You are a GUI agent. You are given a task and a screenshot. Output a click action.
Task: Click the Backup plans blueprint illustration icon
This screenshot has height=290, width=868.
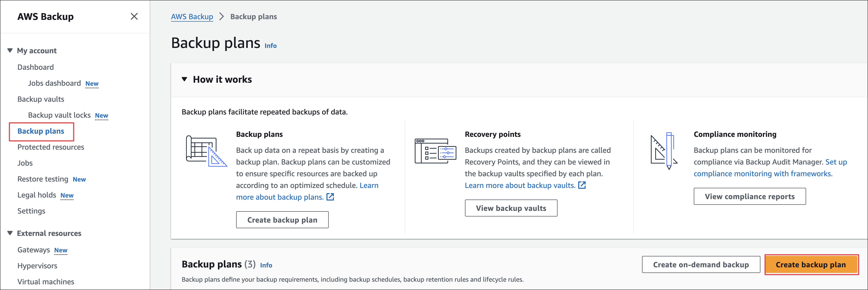click(206, 151)
